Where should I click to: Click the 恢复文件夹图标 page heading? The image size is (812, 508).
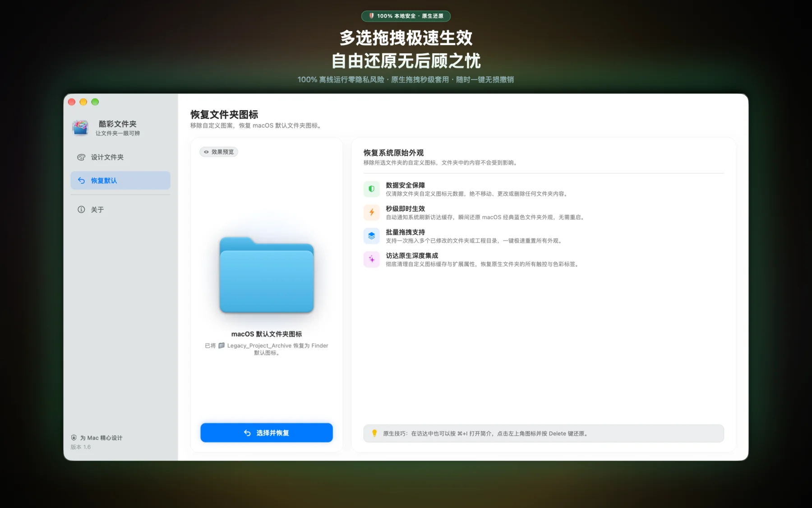[224, 115]
